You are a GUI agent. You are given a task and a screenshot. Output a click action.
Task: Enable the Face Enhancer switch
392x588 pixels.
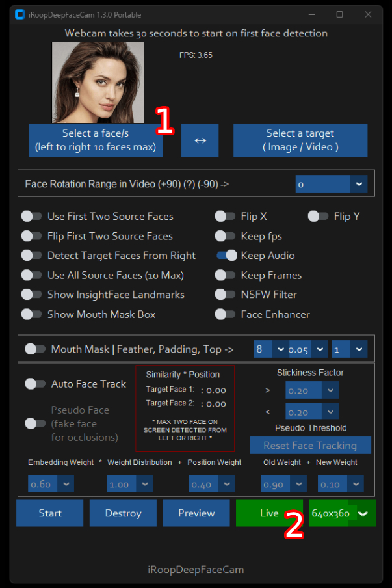coord(225,314)
